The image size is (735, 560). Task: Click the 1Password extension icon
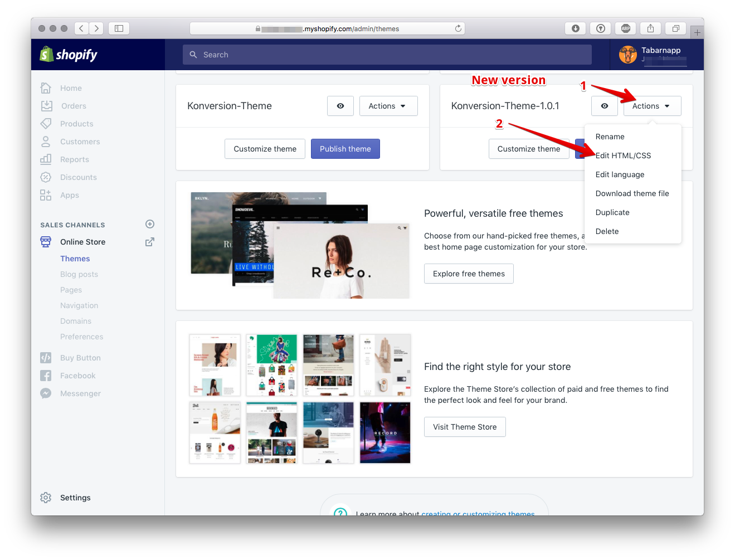point(601,28)
